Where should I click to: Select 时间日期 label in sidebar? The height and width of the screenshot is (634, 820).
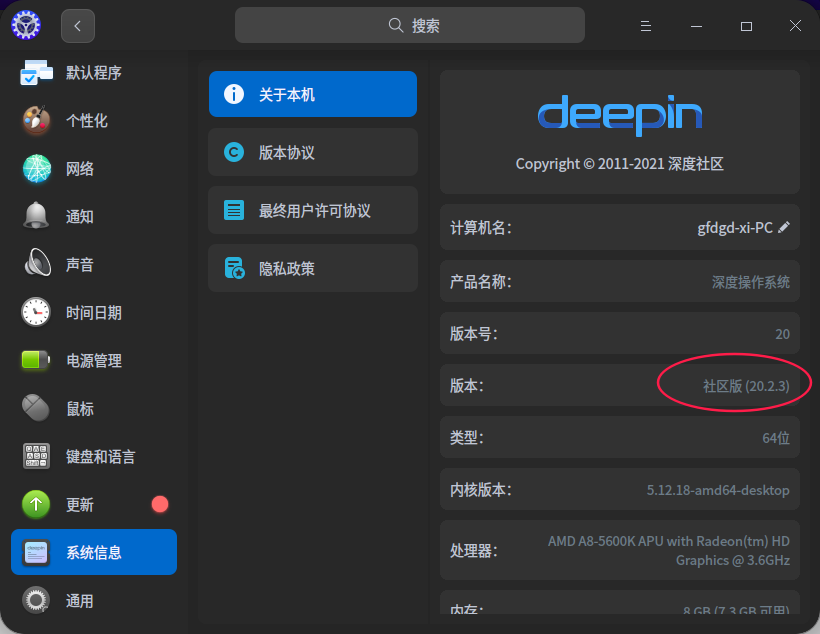(x=94, y=313)
